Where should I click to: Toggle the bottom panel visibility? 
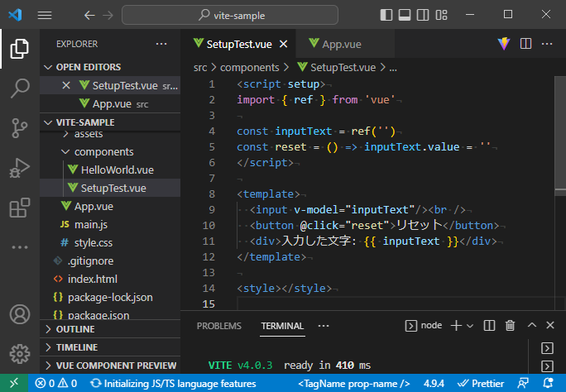(x=405, y=15)
